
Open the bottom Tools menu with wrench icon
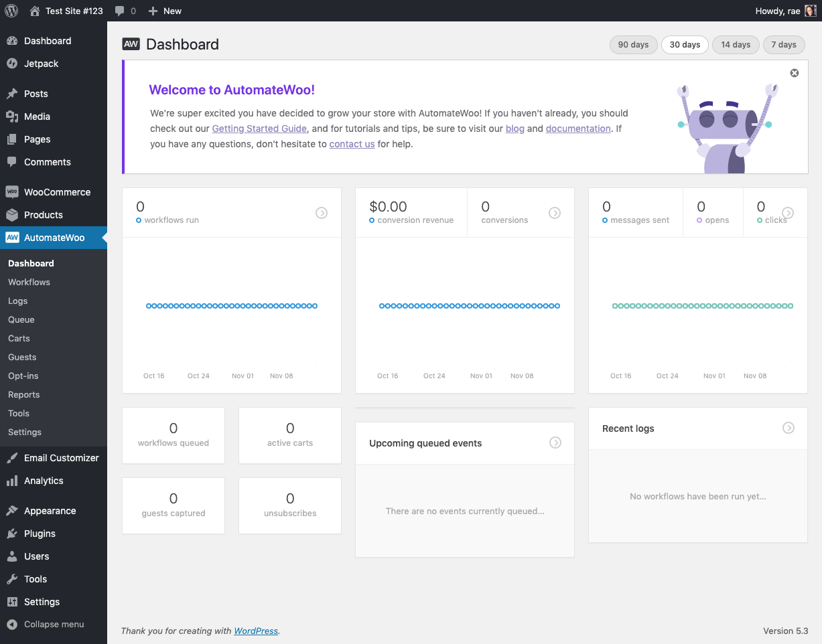click(54, 579)
